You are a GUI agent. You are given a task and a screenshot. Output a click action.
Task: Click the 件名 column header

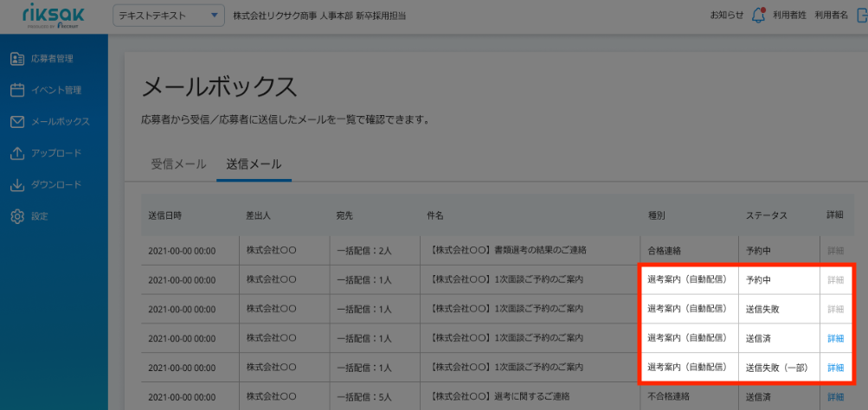tap(435, 215)
